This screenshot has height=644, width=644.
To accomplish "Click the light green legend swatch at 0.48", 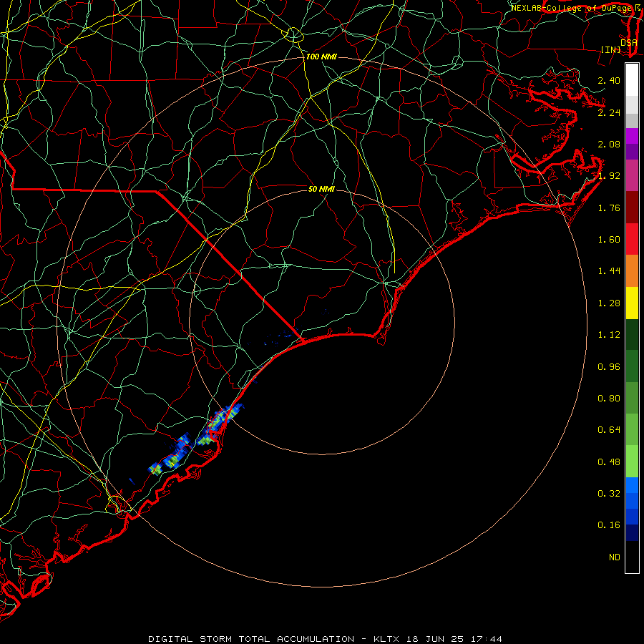I will pyautogui.click(x=632, y=462).
